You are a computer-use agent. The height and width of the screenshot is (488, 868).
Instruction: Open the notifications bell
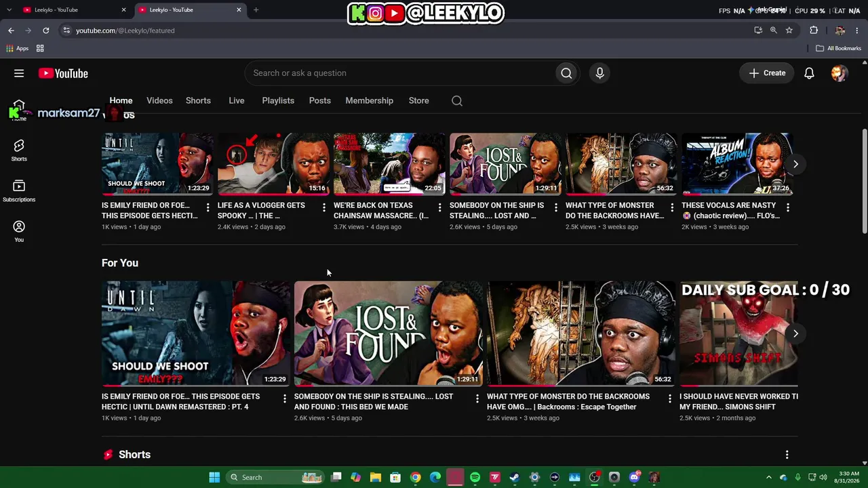click(809, 73)
